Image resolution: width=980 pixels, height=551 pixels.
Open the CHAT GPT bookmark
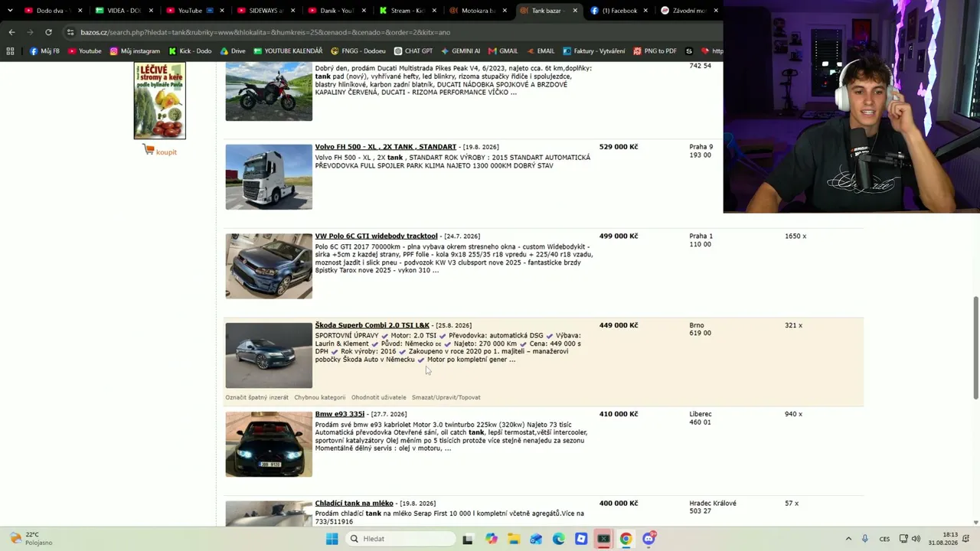click(413, 51)
